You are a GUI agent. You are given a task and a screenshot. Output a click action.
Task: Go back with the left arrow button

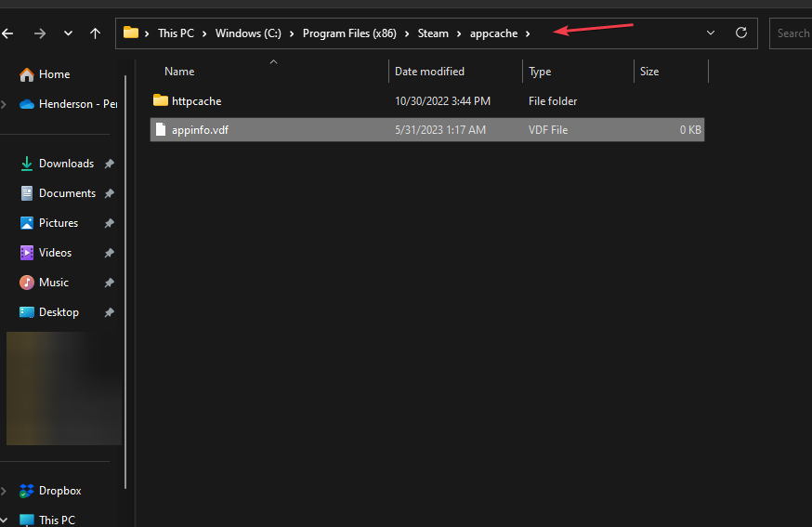pyautogui.click(x=7, y=33)
